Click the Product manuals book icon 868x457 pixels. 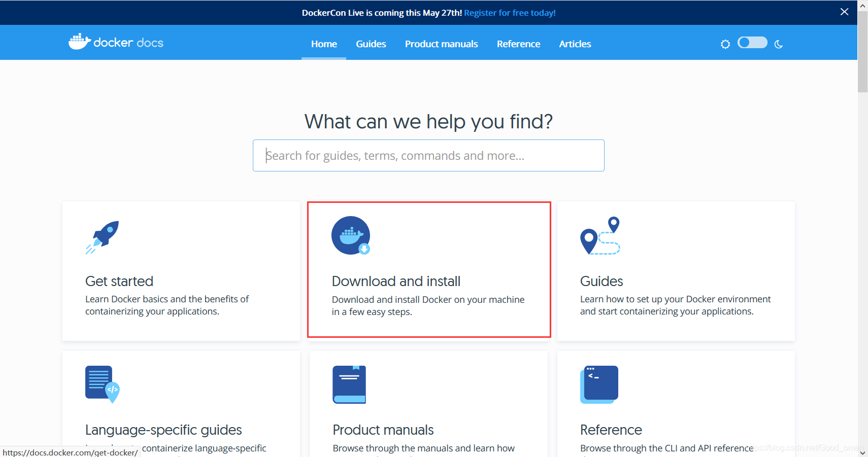click(349, 384)
